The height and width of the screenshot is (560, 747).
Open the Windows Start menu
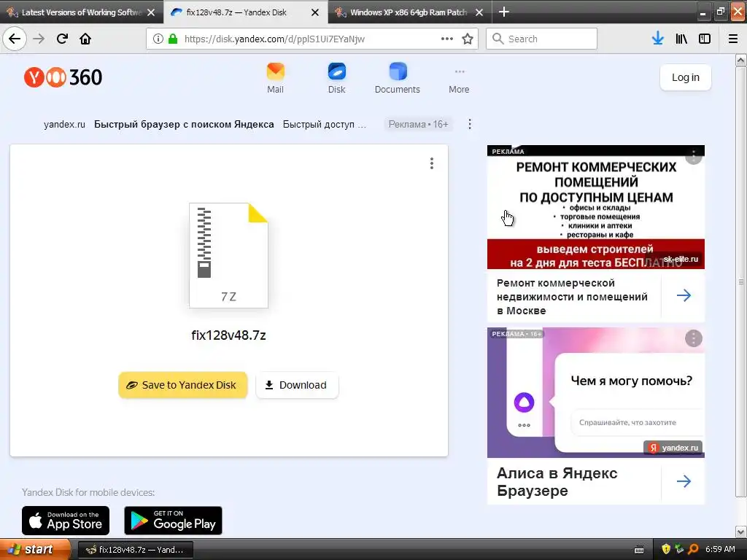pos(35,549)
